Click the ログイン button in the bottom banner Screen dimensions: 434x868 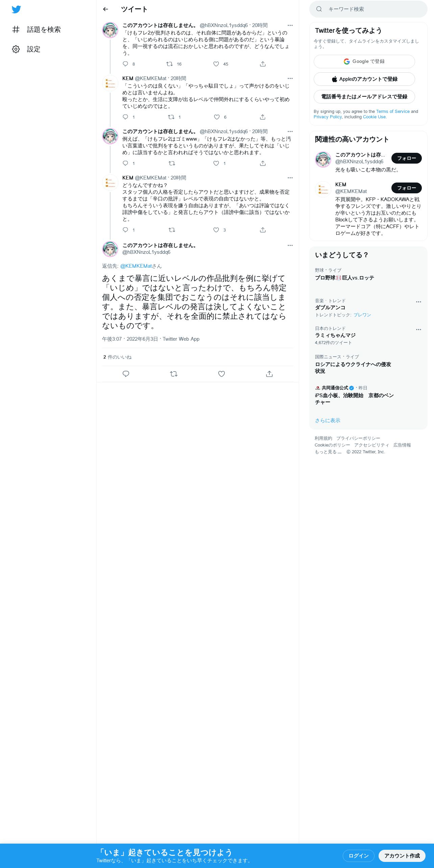359,855
